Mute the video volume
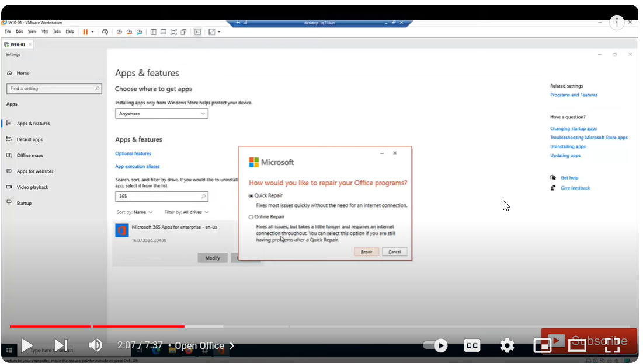The height and width of the screenshot is (364, 643). pos(95,345)
